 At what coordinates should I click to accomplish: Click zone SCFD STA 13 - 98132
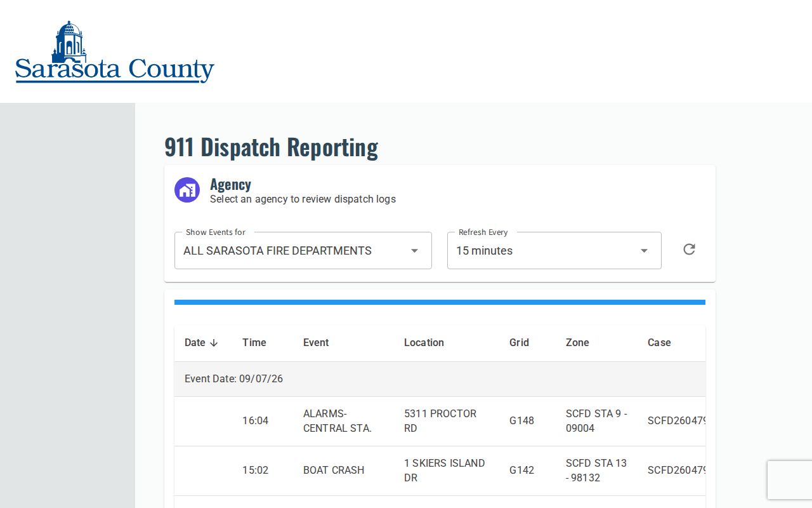coord(596,471)
